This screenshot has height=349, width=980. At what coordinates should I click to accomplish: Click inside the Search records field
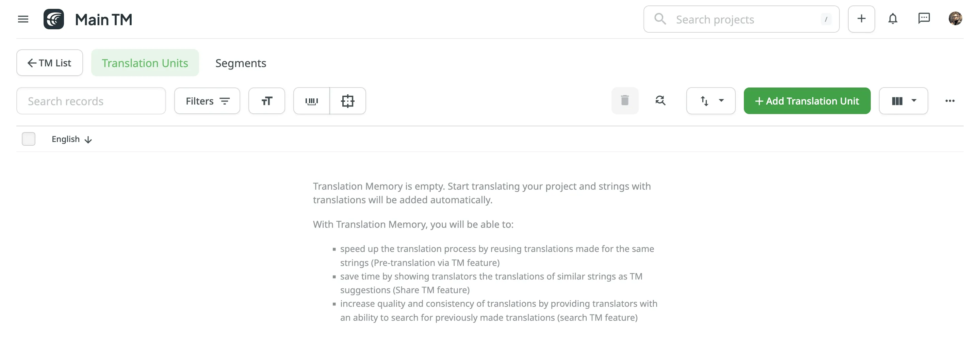tap(91, 100)
